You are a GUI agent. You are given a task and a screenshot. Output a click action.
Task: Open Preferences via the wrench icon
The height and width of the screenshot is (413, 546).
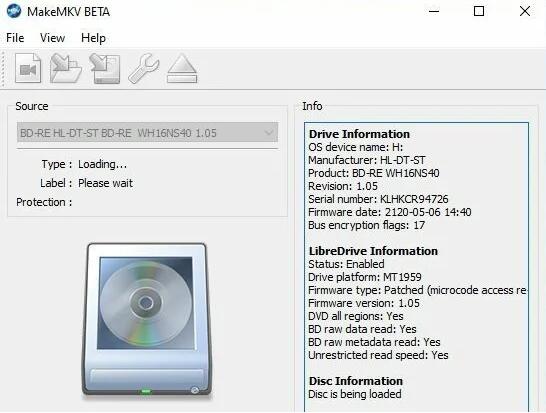pyautogui.click(x=143, y=68)
